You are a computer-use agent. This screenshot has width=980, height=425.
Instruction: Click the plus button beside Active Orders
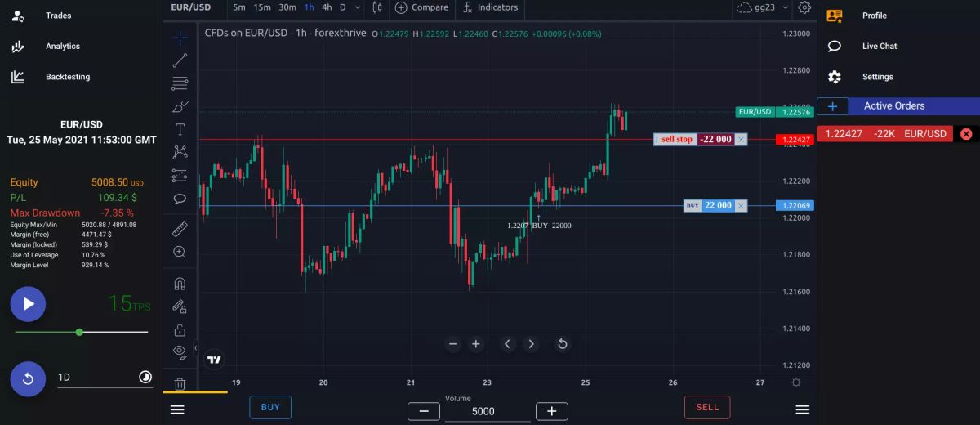(x=833, y=106)
